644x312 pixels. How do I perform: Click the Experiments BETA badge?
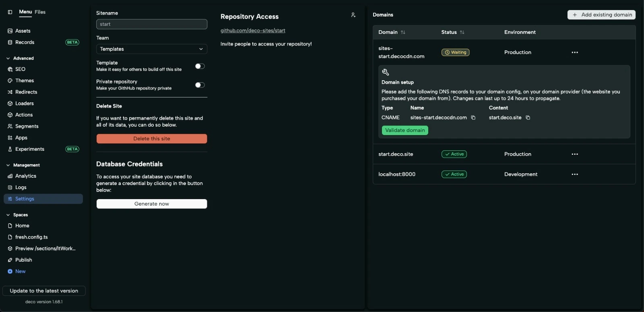click(72, 149)
